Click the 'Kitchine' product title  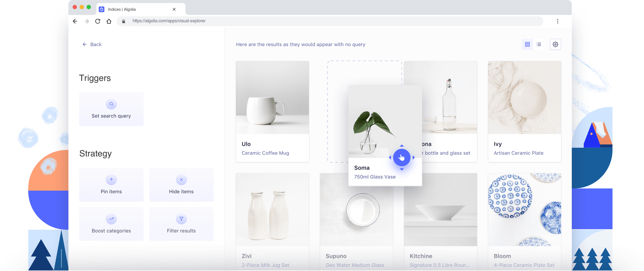pos(421,256)
